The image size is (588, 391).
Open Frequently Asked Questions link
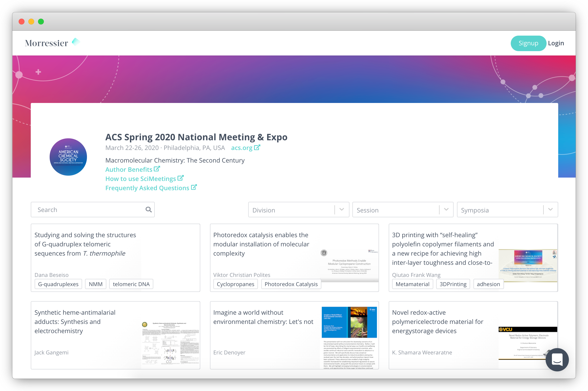[147, 188]
